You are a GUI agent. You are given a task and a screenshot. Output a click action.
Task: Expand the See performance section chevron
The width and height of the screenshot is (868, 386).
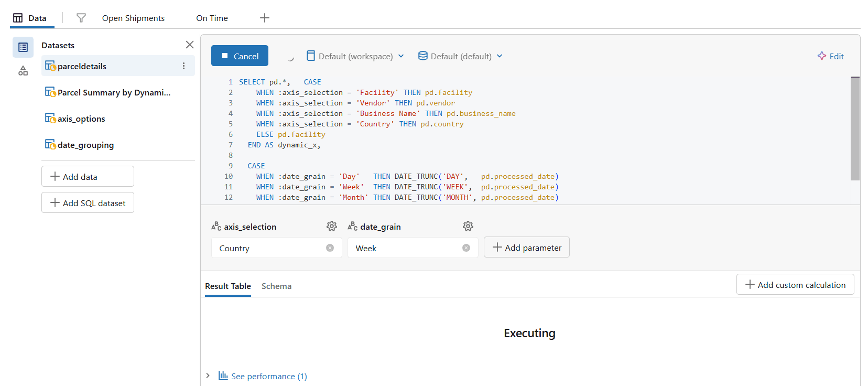point(208,376)
